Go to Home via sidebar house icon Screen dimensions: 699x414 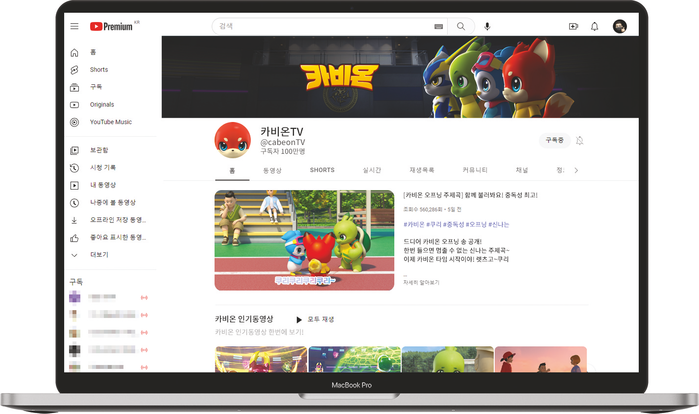coord(74,53)
